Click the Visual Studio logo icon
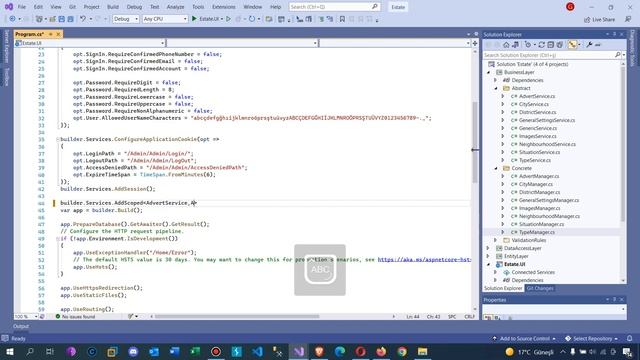This screenshot has width=640, height=360. 9,7
